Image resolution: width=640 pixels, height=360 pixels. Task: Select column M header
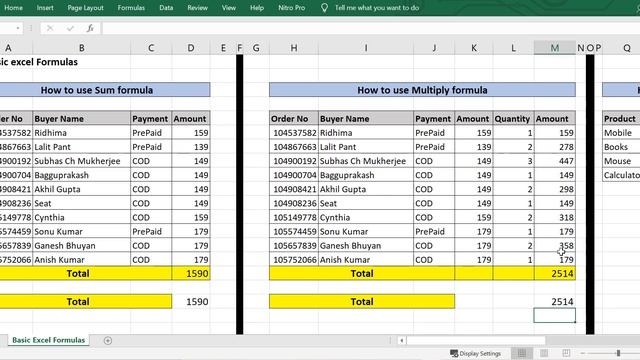pyautogui.click(x=554, y=48)
